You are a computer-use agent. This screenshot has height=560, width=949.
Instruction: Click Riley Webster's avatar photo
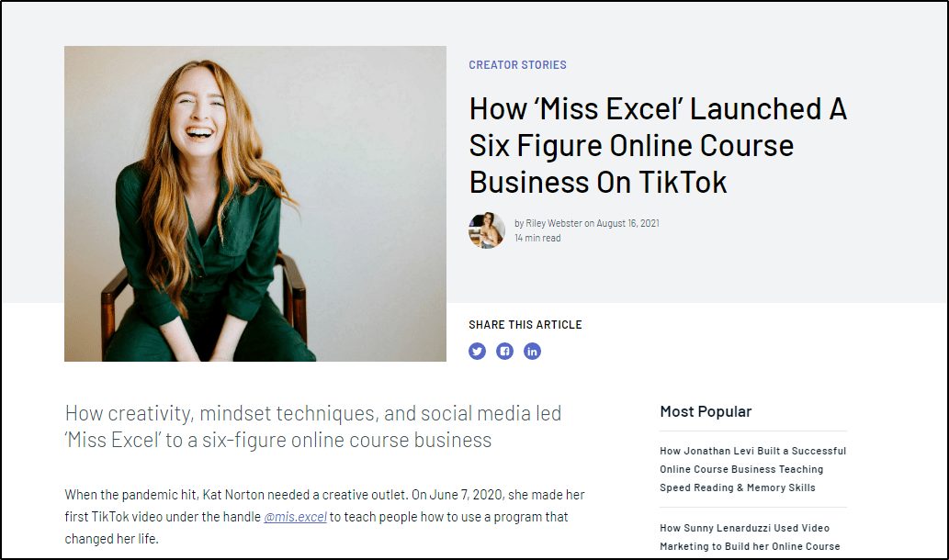pos(486,231)
